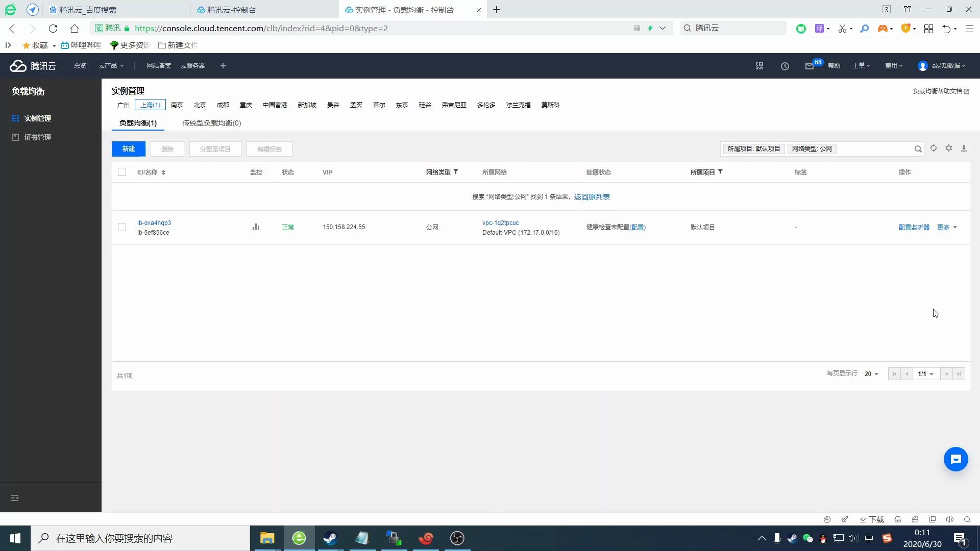Open vpc-1q2tpcuc network link
This screenshot has width=980, height=551.
point(500,223)
